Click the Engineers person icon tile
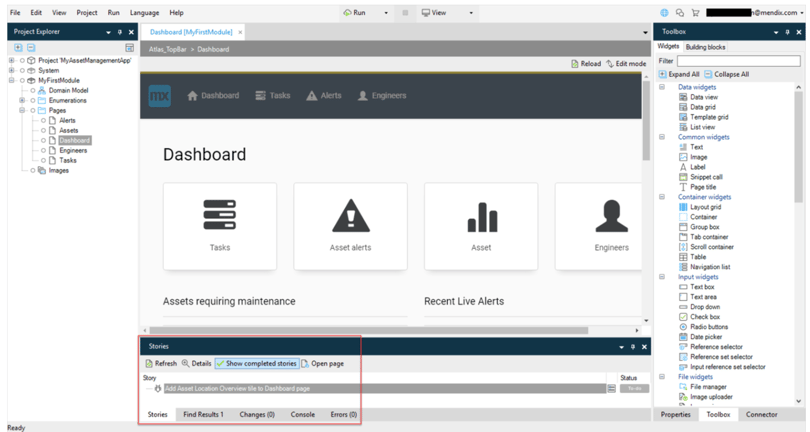Screen dimensions: 810x432 click(611, 215)
